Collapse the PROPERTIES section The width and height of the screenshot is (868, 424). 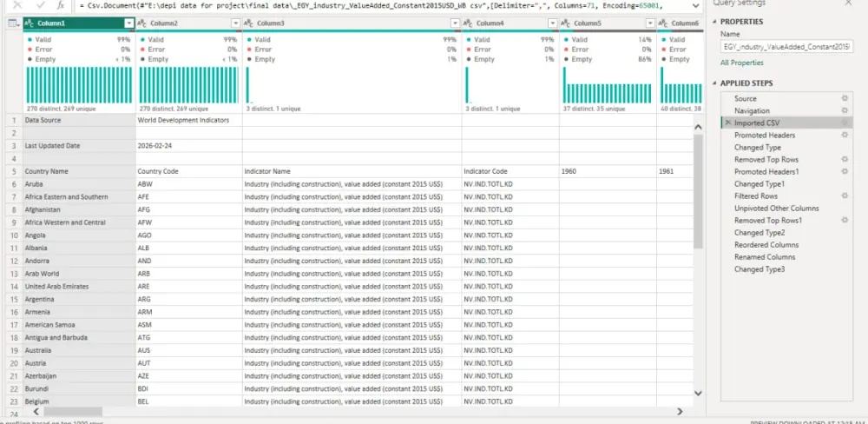[714, 22]
